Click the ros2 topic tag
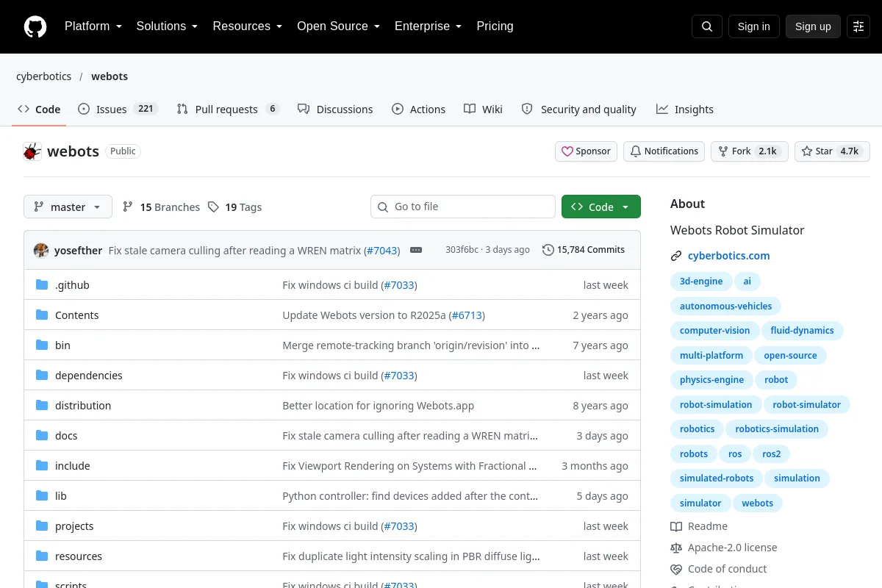 coord(771,454)
